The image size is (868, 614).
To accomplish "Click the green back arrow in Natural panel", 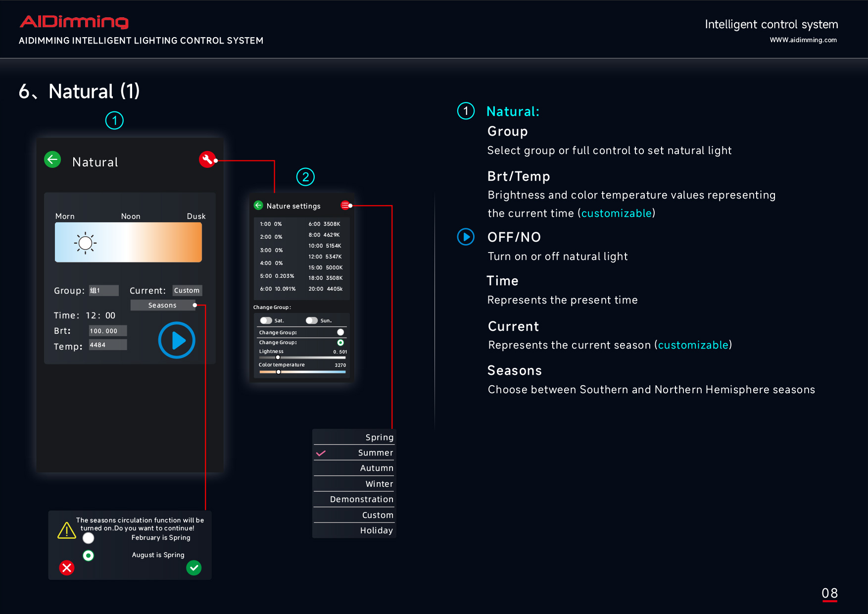I will pyautogui.click(x=52, y=159).
